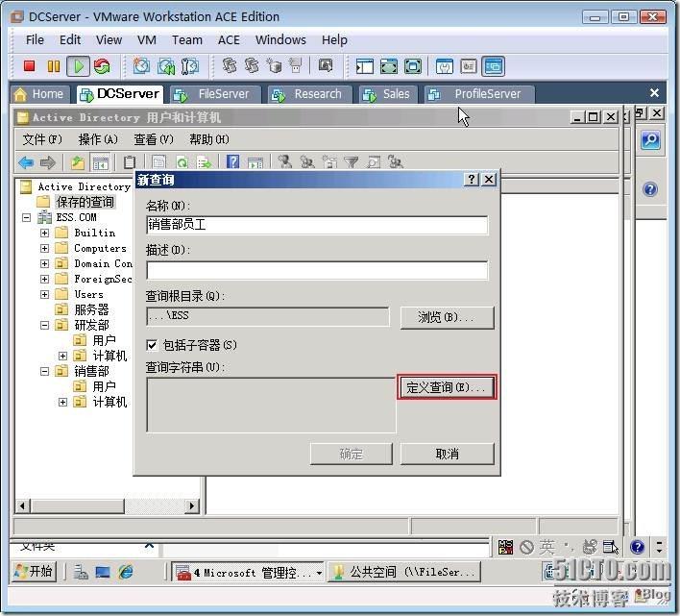This screenshot has width=680, height=616.
Task: Click the 名称 name input field
Action: (317, 225)
